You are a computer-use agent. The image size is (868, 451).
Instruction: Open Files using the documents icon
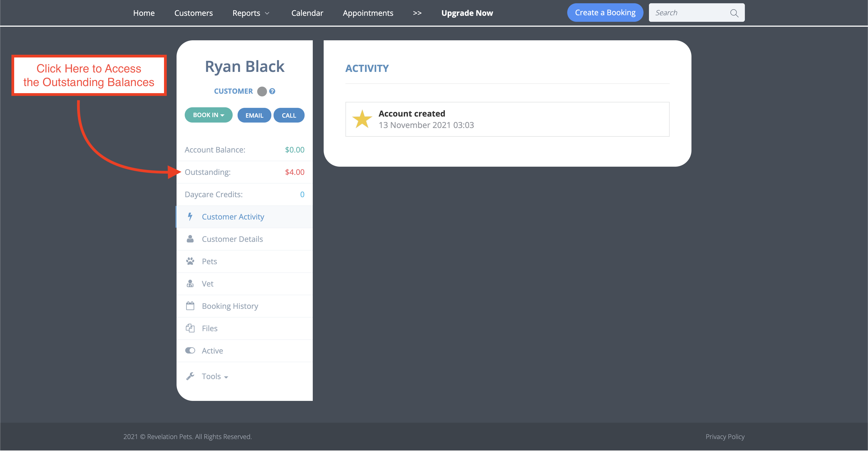pyautogui.click(x=191, y=328)
